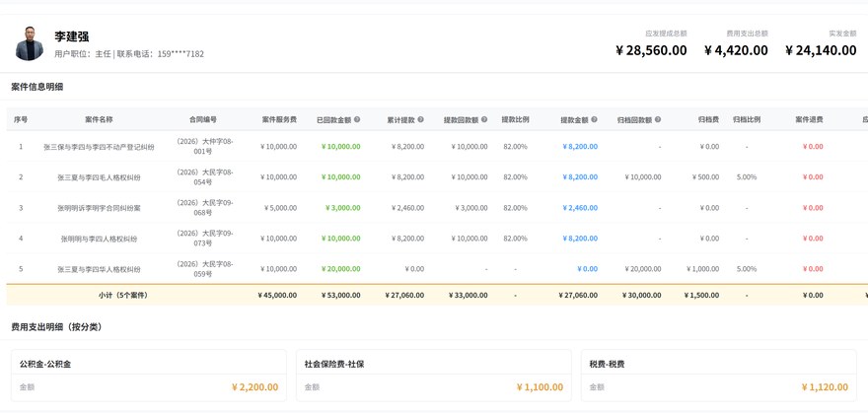868x413 pixels.
Task: Click the blue ¥2,460.00 提款金额 value
Action: click(580, 208)
